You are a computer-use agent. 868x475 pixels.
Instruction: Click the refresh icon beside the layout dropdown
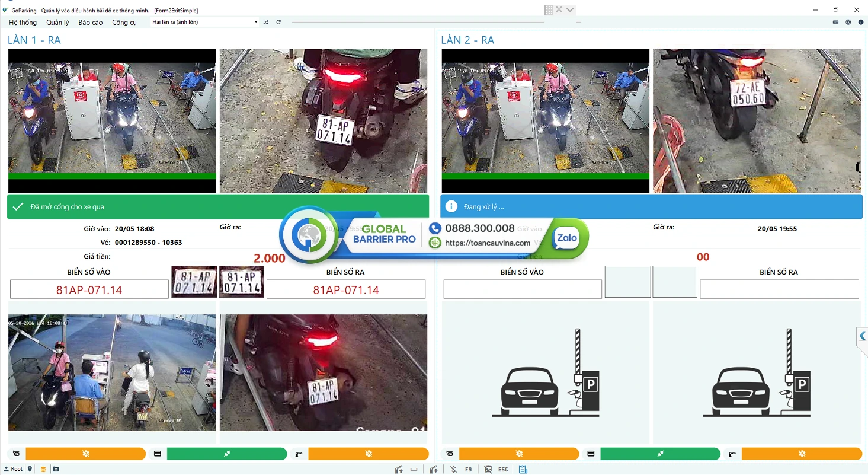tap(278, 22)
